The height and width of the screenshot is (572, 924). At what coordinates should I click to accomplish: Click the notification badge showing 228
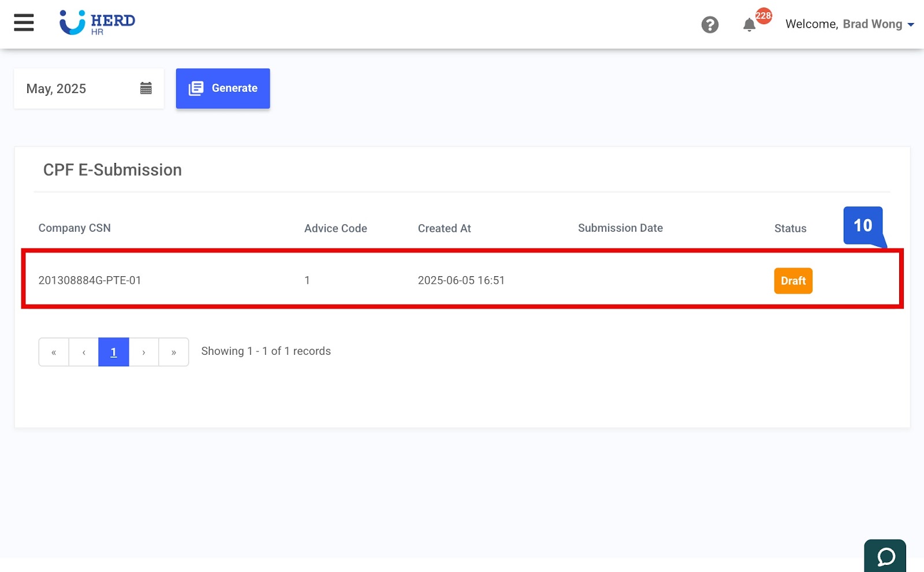[x=763, y=17]
